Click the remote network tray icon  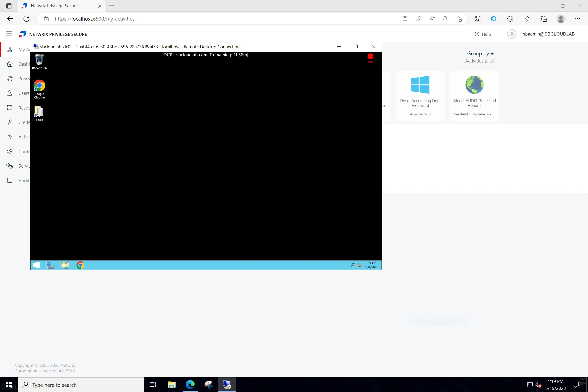[353, 265]
